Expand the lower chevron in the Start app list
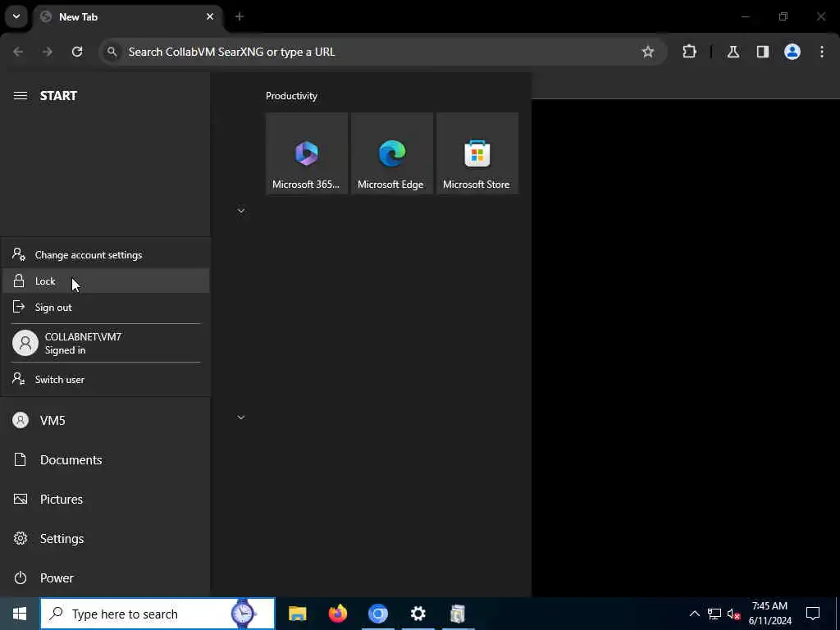Screen dimensions: 840x630 click(x=241, y=418)
